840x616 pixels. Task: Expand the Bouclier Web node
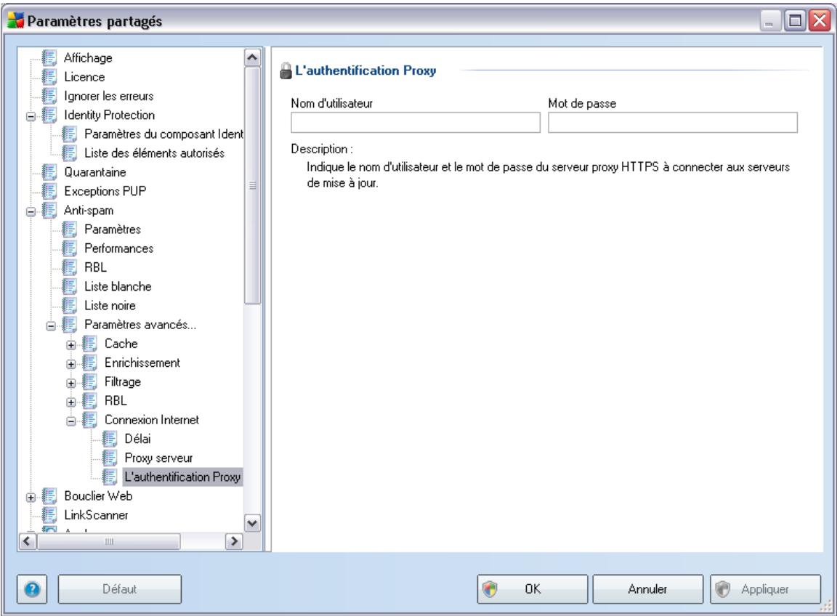point(31,497)
